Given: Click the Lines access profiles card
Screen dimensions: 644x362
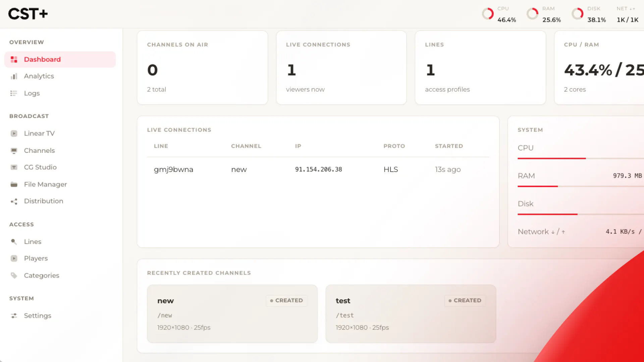Looking at the screenshot, I should click(x=480, y=68).
